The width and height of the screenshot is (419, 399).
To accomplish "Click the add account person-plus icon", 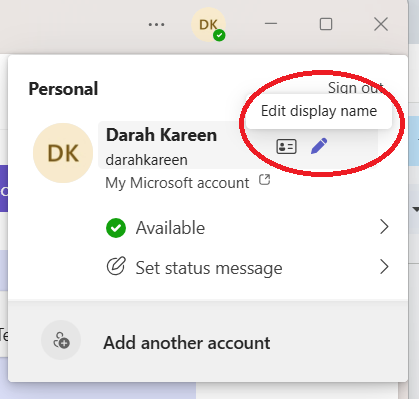I will point(61,340).
